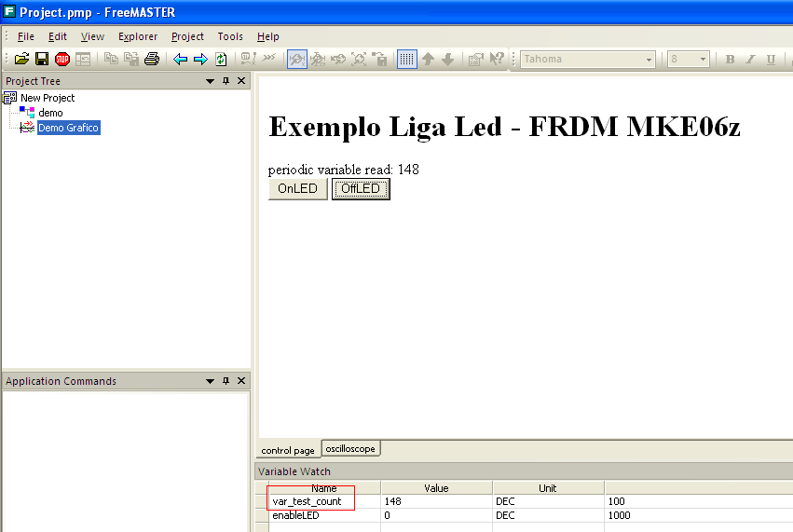The image size is (793, 532).
Task: Click the grayed fast-forward arrows icon
Action: click(269, 57)
